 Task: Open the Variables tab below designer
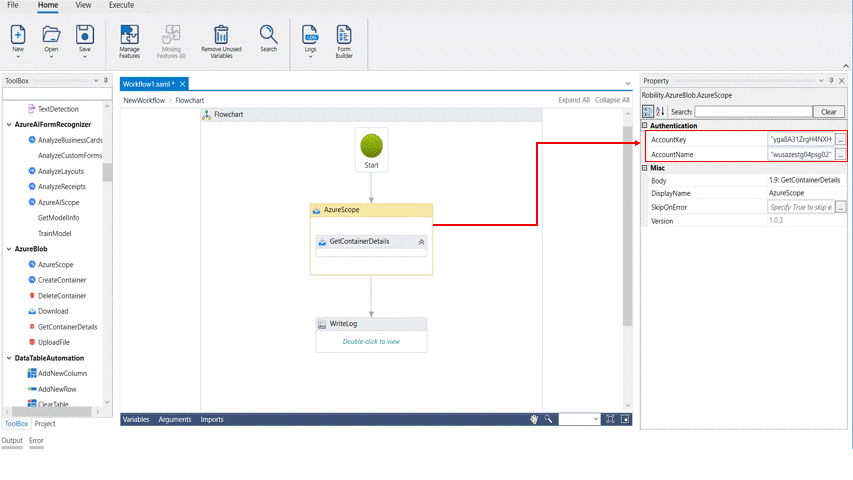click(x=135, y=420)
